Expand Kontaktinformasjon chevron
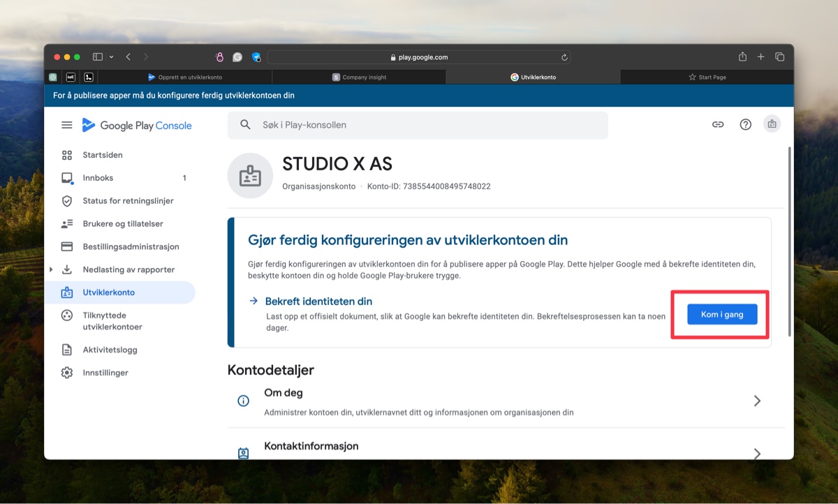Screen dimensions: 838x504 [757, 453]
